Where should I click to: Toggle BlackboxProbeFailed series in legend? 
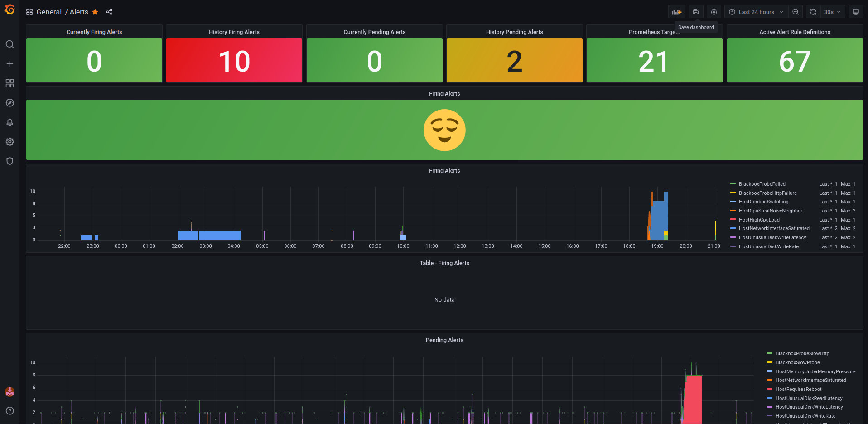[x=762, y=184]
